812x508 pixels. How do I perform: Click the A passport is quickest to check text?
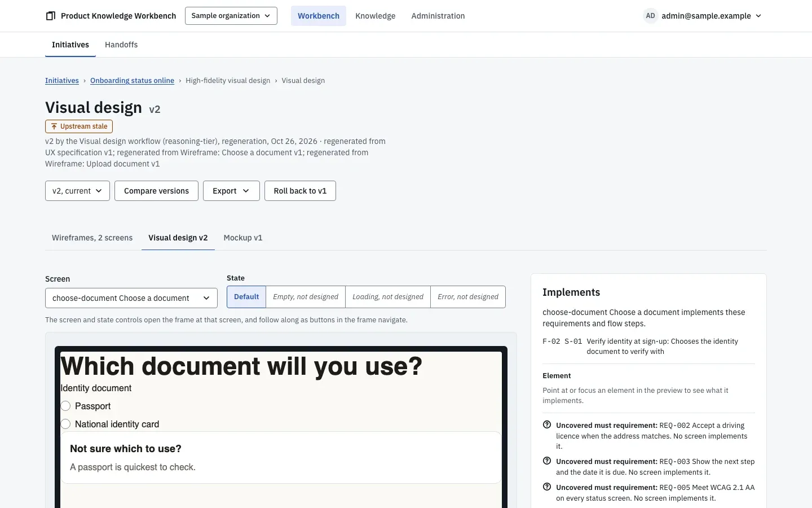point(133,467)
